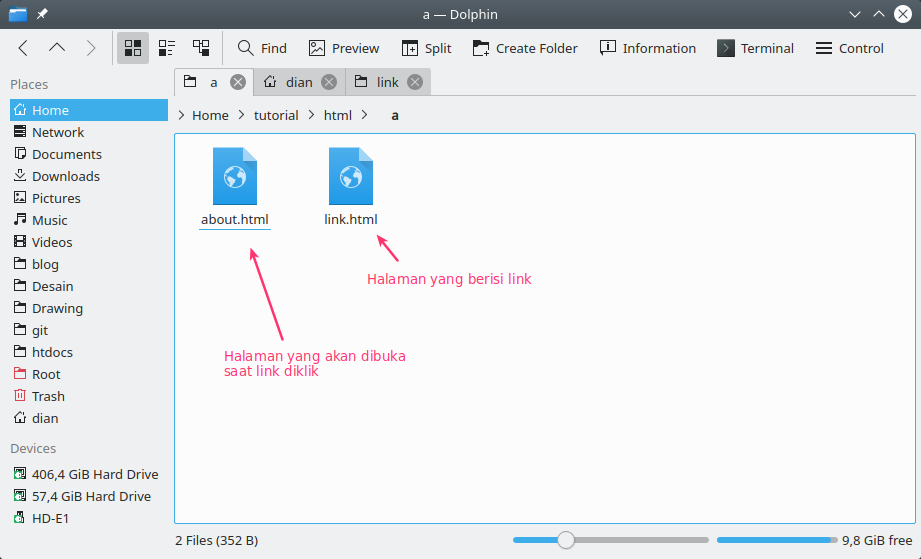Open Network in Places panel

(x=89, y=132)
